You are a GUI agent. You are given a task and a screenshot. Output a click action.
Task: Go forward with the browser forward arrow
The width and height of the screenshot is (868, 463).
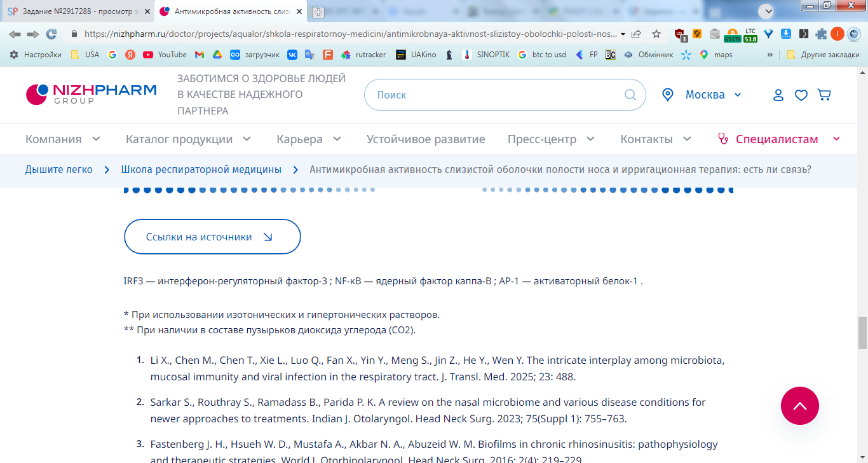pos(33,34)
